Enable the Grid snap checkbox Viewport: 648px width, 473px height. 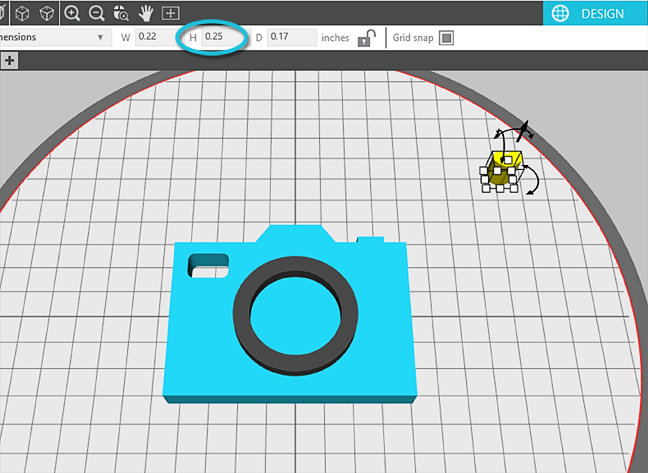[x=446, y=38]
